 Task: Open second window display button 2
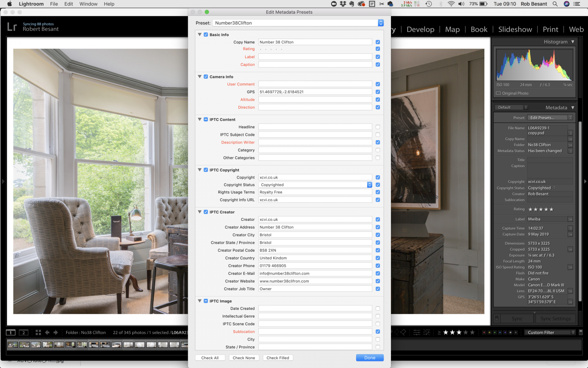click(24, 332)
